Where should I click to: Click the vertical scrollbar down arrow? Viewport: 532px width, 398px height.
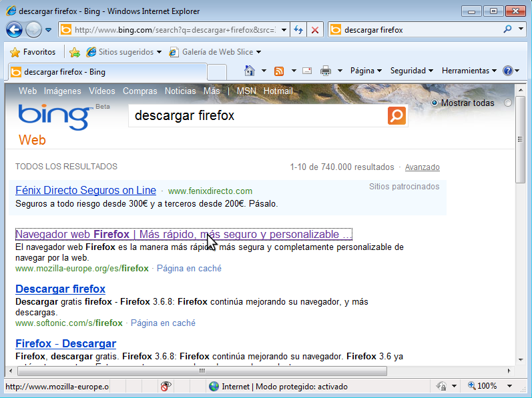tap(520, 360)
